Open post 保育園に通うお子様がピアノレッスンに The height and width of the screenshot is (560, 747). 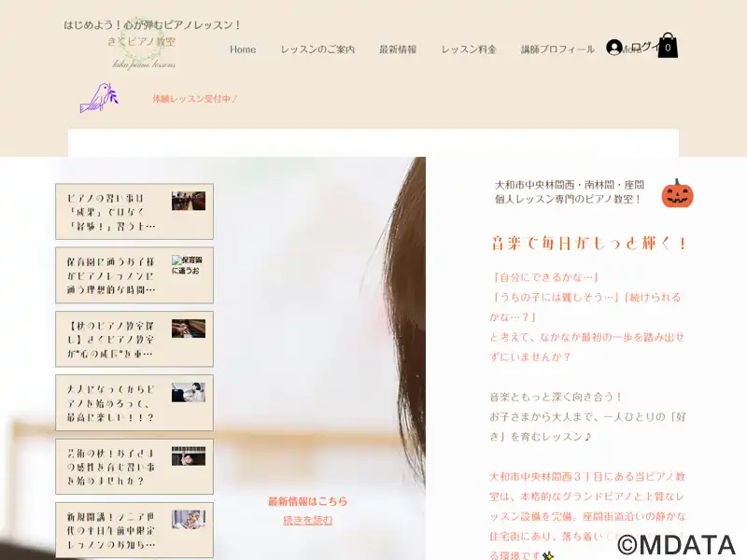click(x=111, y=275)
